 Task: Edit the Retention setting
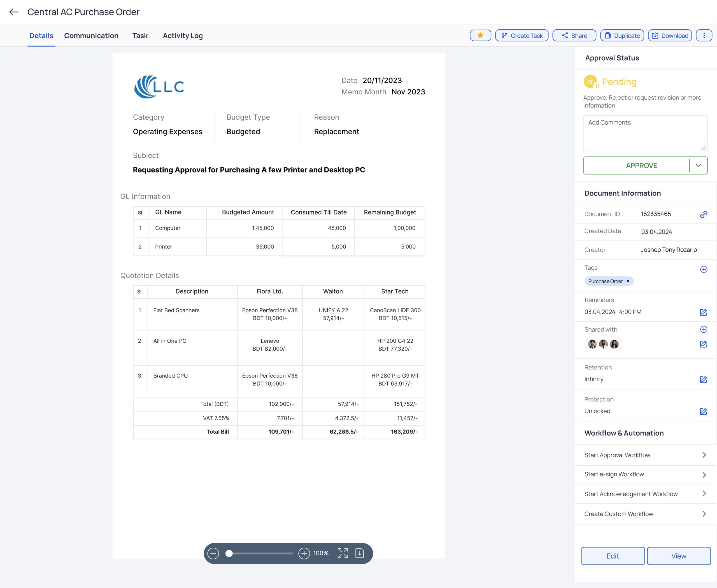click(703, 379)
